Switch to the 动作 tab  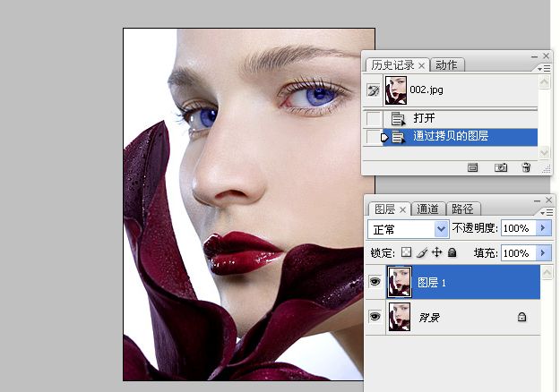(446, 65)
